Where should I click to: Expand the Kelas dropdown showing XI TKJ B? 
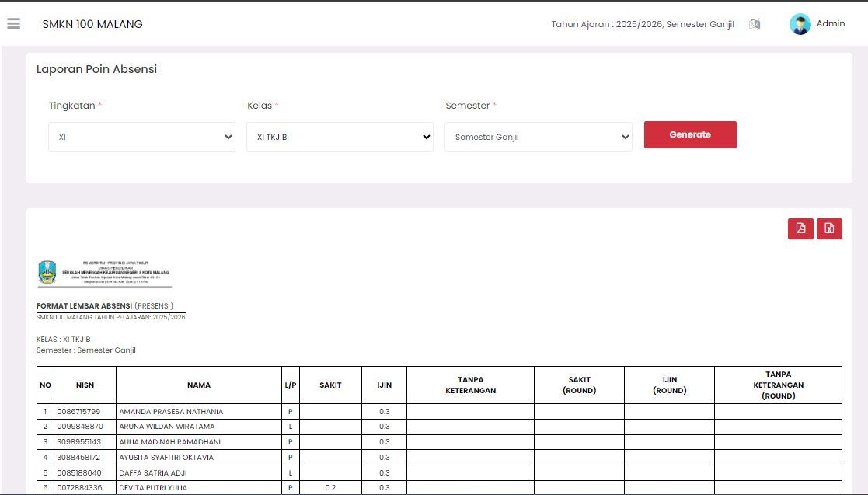(340, 137)
